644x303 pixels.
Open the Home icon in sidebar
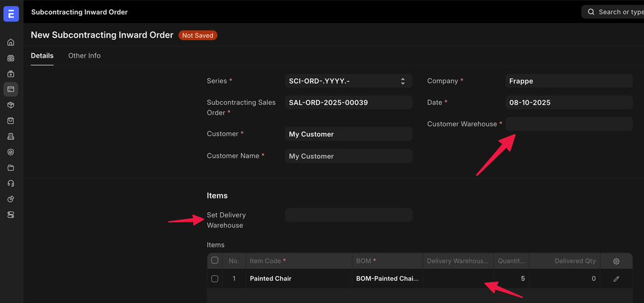11,42
